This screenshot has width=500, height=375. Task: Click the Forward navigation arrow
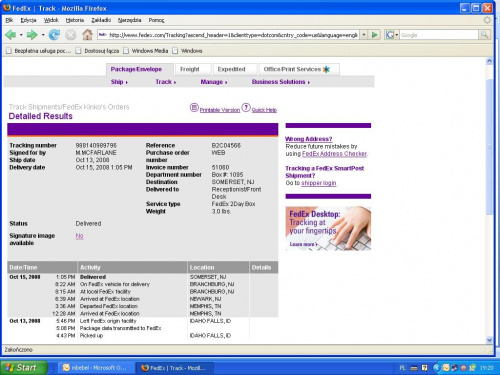pyautogui.click(x=32, y=35)
